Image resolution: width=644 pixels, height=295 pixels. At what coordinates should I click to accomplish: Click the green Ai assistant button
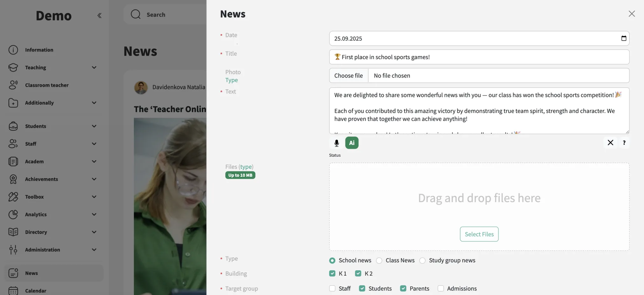coord(352,143)
